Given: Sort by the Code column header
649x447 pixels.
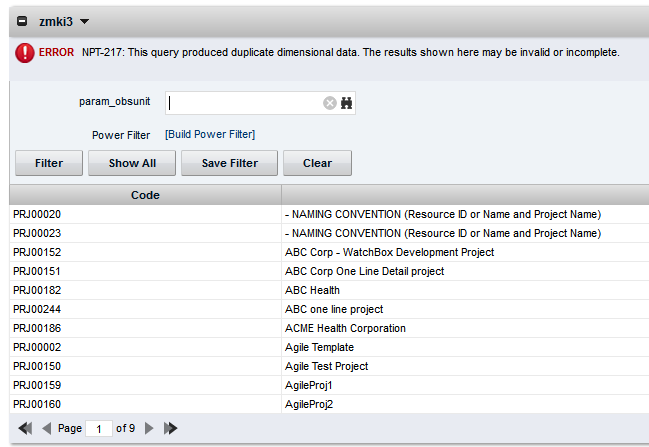Looking at the screenshot, I should pyautogui.click(x=145, y=195).
